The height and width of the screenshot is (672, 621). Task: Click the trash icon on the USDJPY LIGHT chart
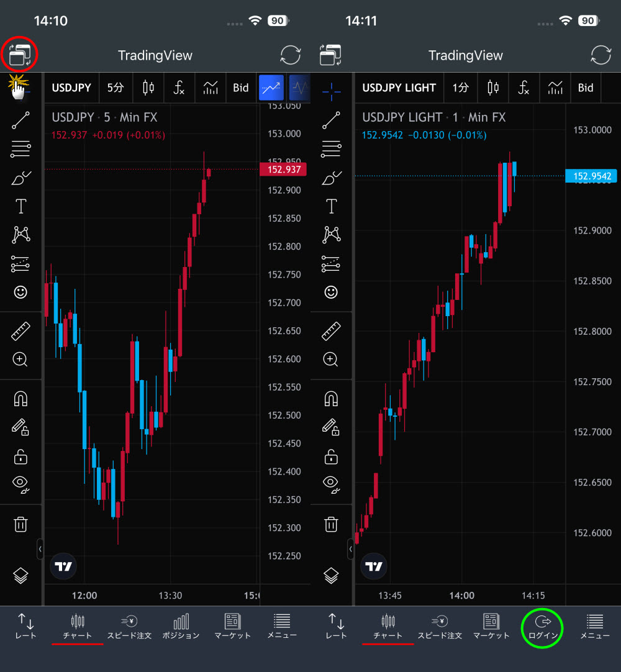tap(332, 524)
